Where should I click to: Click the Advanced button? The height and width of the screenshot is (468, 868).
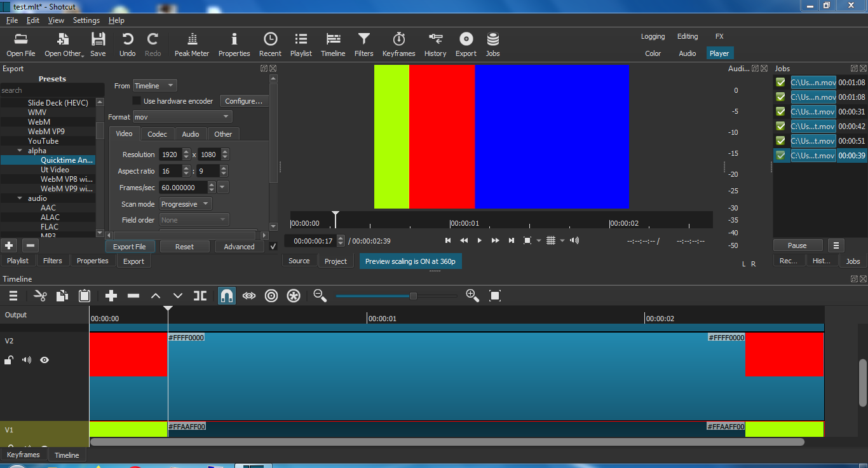(239, 247)
